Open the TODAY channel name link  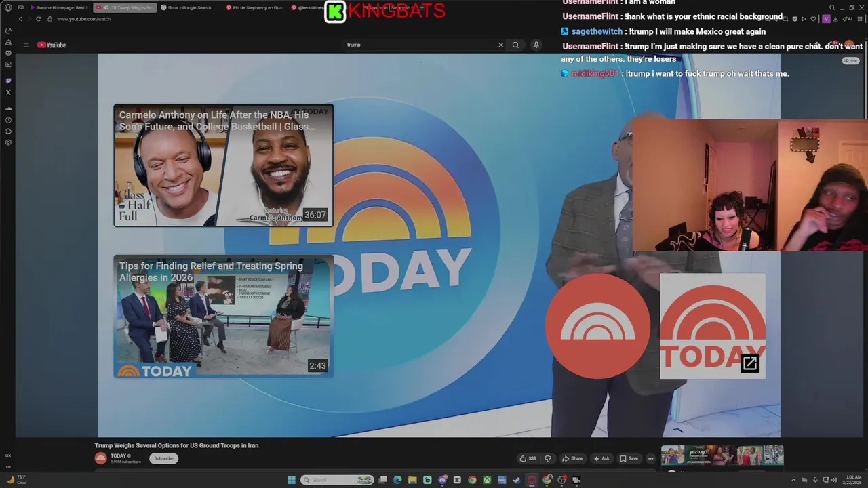[x=119, y=455]
